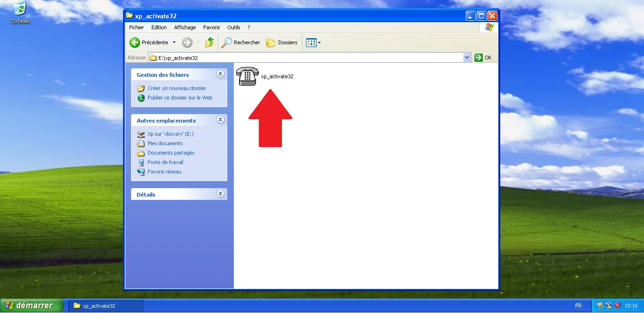Click the red security shield tray icon
Screen dimensions: 644x313
tap(617, 305)
